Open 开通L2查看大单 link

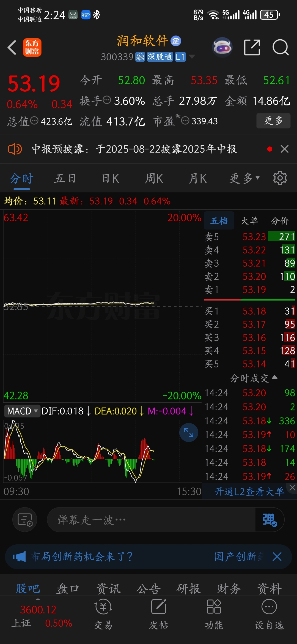(249, 492)
